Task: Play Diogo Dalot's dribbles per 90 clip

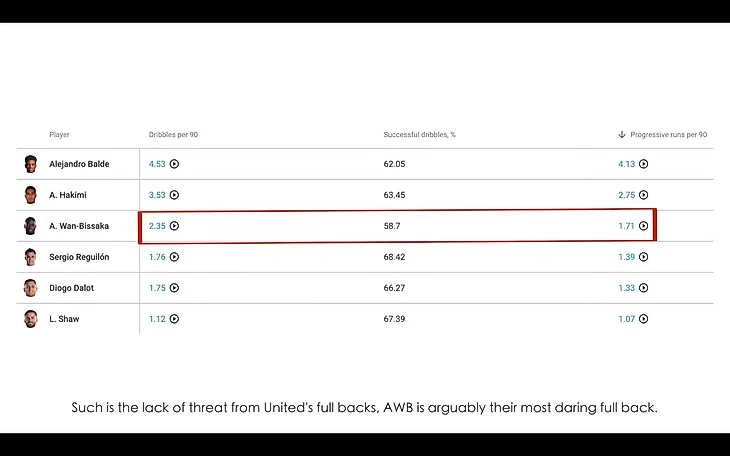Action: pyautogui.click(x=174, y=288)
